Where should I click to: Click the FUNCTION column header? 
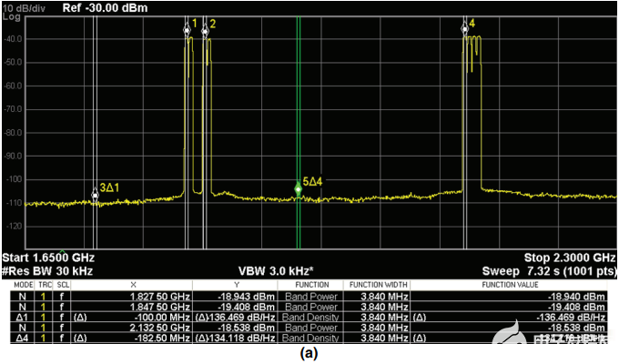coord(312,285)
